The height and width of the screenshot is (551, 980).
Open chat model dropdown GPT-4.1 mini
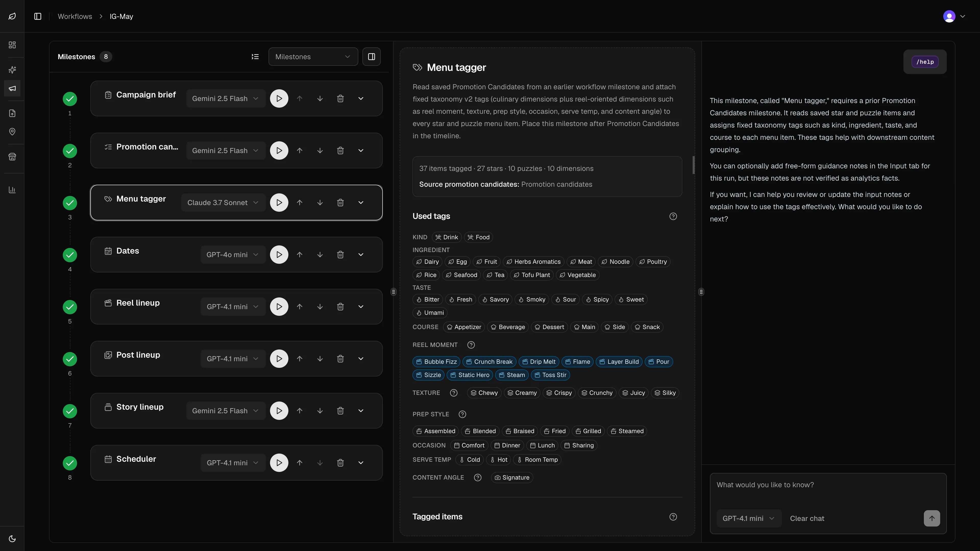coord(749,518)
